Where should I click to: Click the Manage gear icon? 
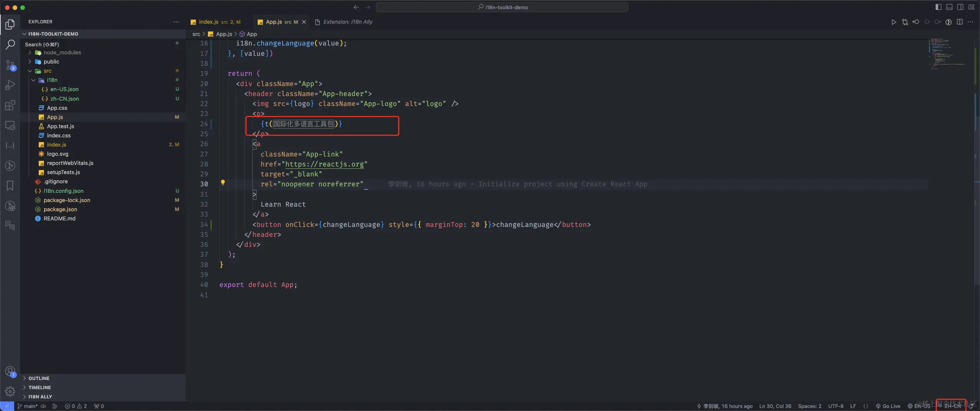[x=10, y=391]
